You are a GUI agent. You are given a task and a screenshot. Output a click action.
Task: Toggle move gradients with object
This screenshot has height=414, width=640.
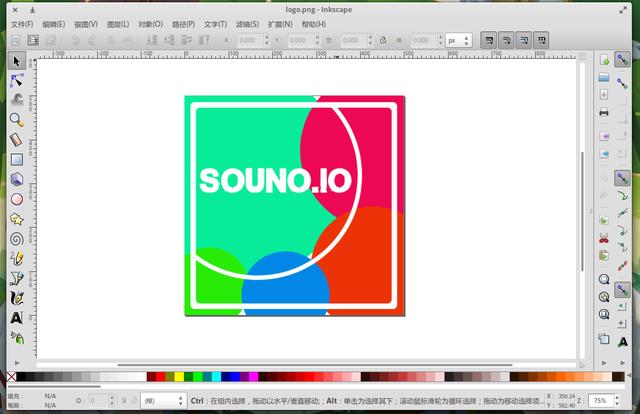[x=524, y=40]
